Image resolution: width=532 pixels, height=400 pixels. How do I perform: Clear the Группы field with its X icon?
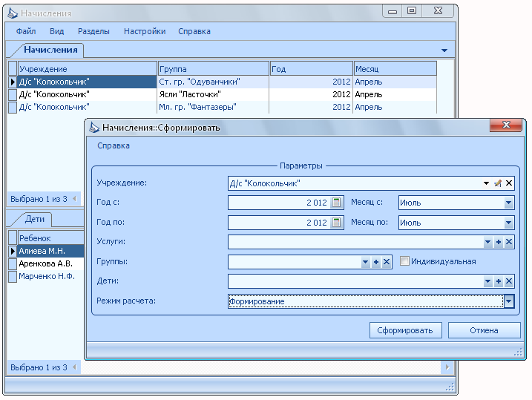[387, 262]
